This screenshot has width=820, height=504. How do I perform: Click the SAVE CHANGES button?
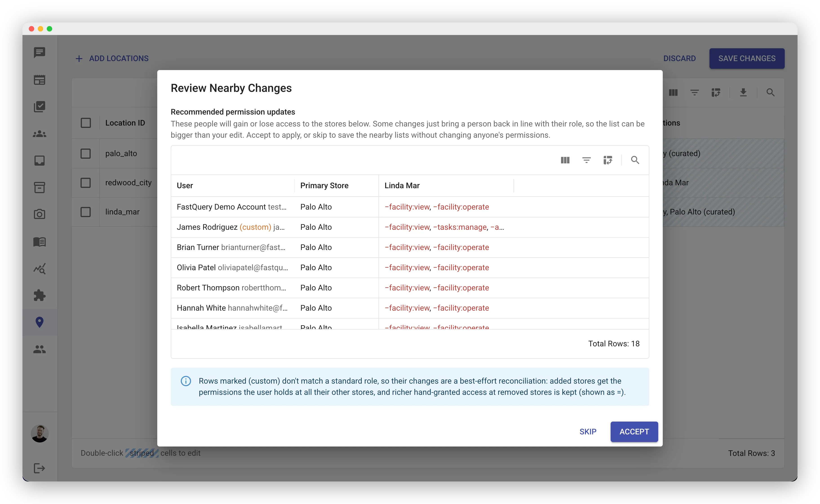(747, 59)
